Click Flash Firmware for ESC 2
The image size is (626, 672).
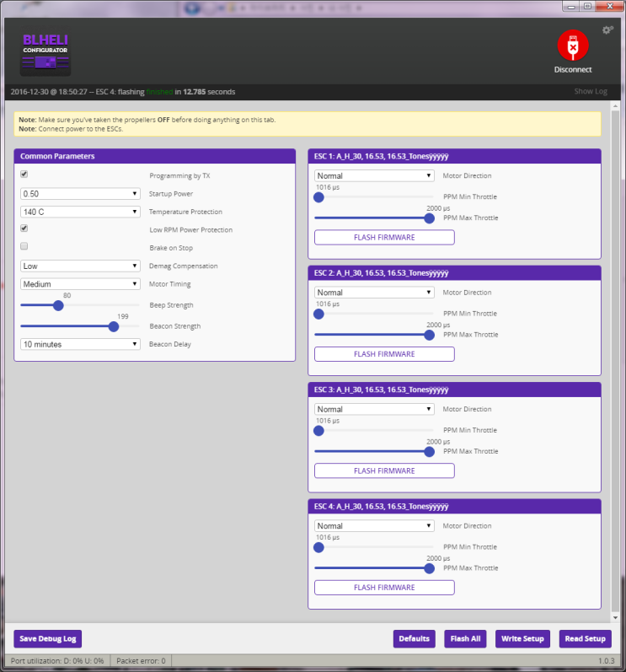(384, 354)
